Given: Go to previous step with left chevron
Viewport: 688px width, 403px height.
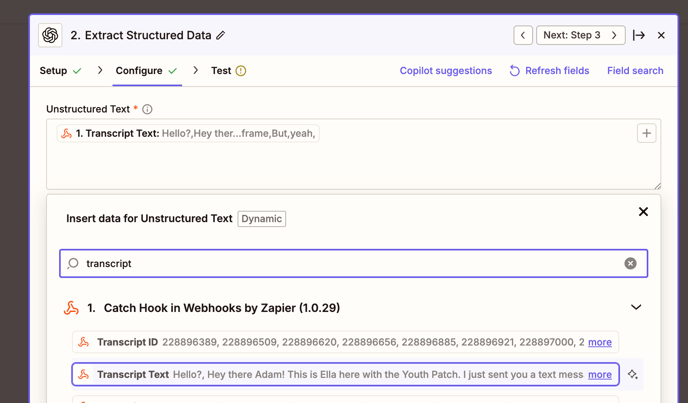Looking at the screenshot, I should [523, 35].
